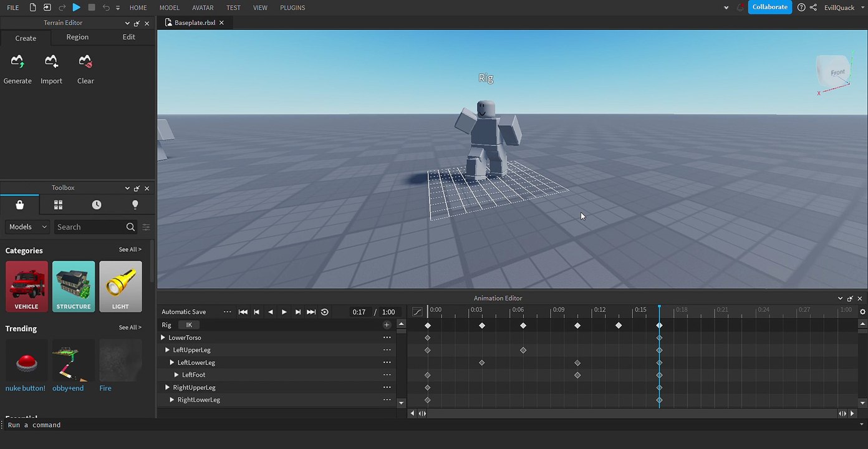Switch to the HOME ribbon tab
The height and width of the screenshot is (449, 868).
click(138, 7)
